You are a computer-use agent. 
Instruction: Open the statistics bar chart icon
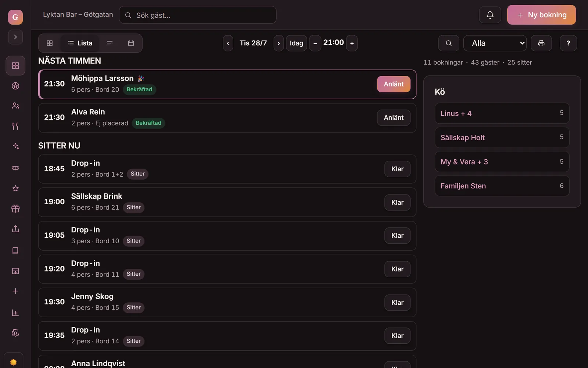[15, 313]
